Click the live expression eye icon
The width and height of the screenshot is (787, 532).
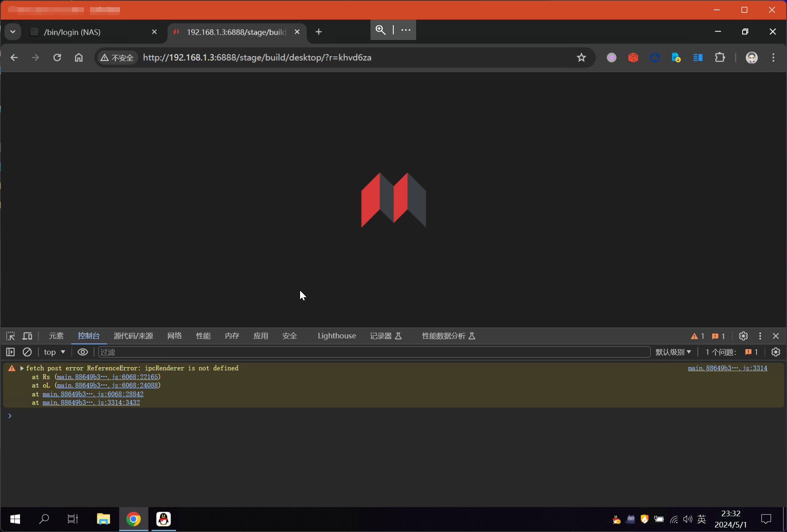pyautogui.click(x=82, y=352)
